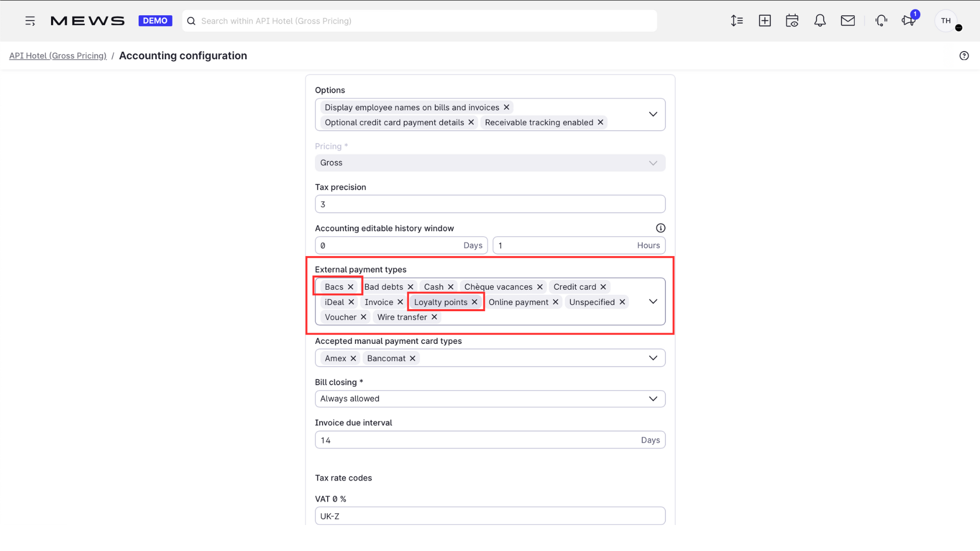
Task: Remove Loyalty points payment type tag
Action: coord(475,302)
